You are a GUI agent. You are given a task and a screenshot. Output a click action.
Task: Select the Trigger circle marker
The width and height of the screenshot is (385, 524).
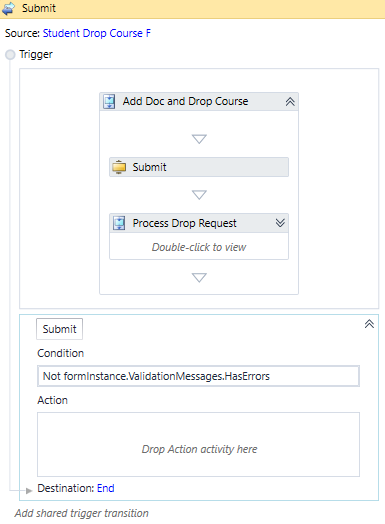pyautogui.click(x=10, y=54)
